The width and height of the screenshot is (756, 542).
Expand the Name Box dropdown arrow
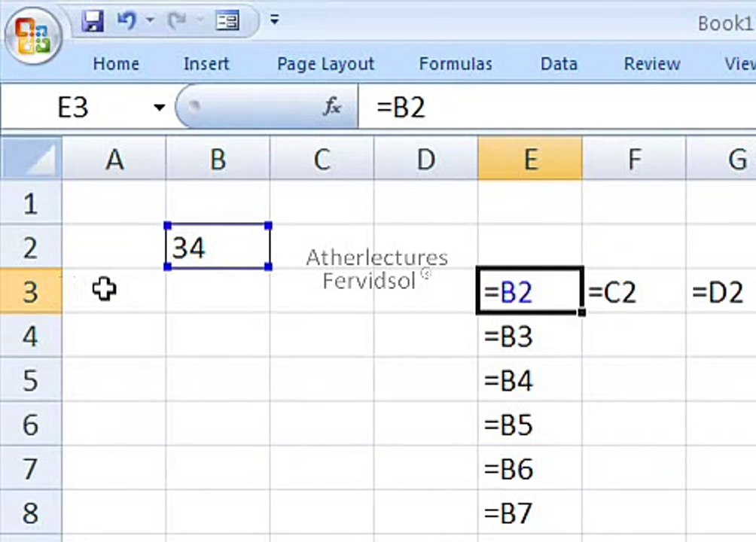(159, 108)
